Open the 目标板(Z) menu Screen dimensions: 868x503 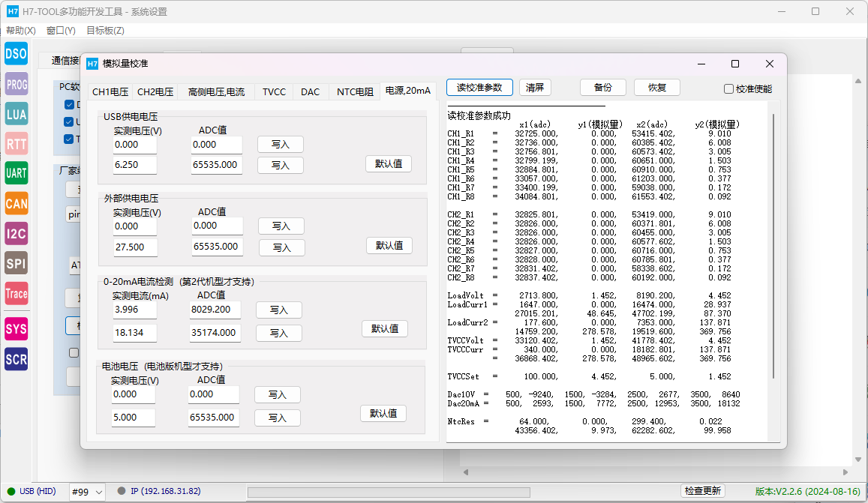point(105,31)
